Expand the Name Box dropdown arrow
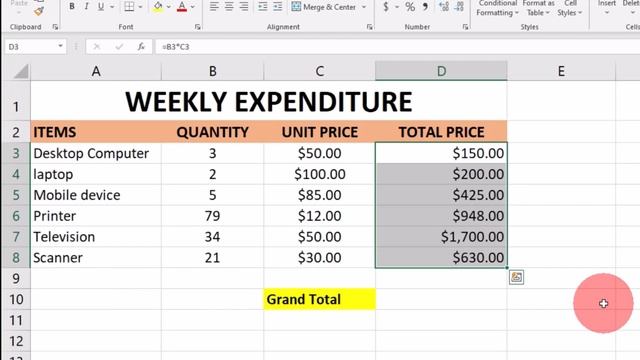The height and width of the screenshot is (360, 640). click(60, 46)
